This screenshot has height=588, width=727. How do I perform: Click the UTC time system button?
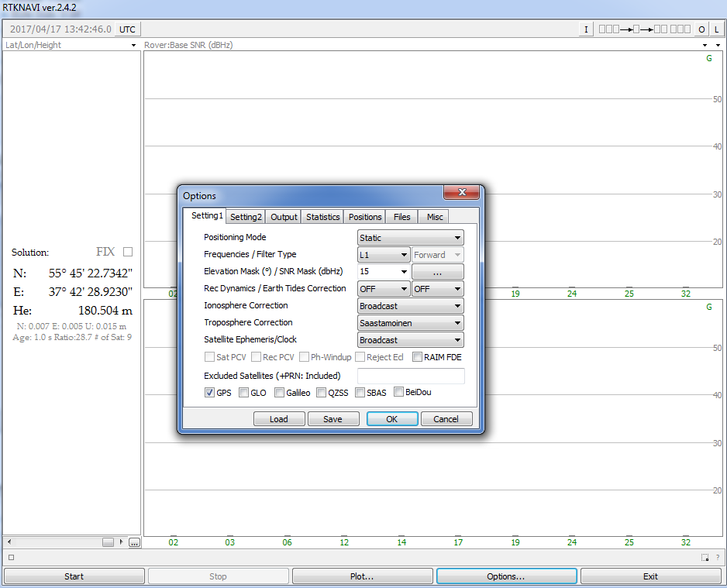[x=127, y=29]
